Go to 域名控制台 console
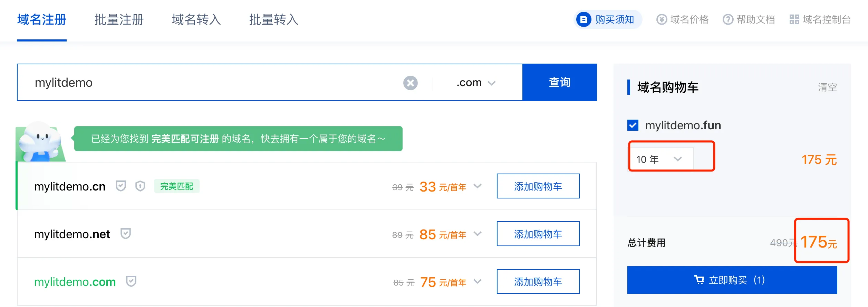The width and height of the screenshot is (868, 307). point(820,19)
